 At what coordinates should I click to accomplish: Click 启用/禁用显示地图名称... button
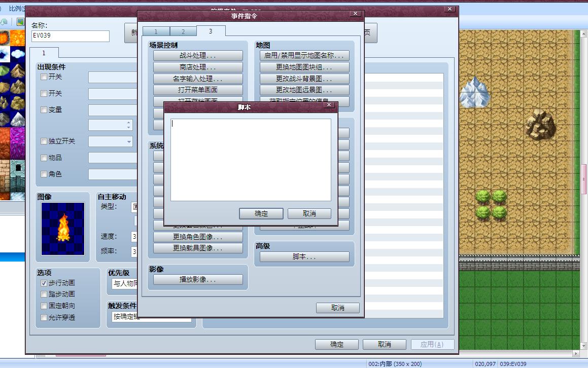tap(304, 55)
